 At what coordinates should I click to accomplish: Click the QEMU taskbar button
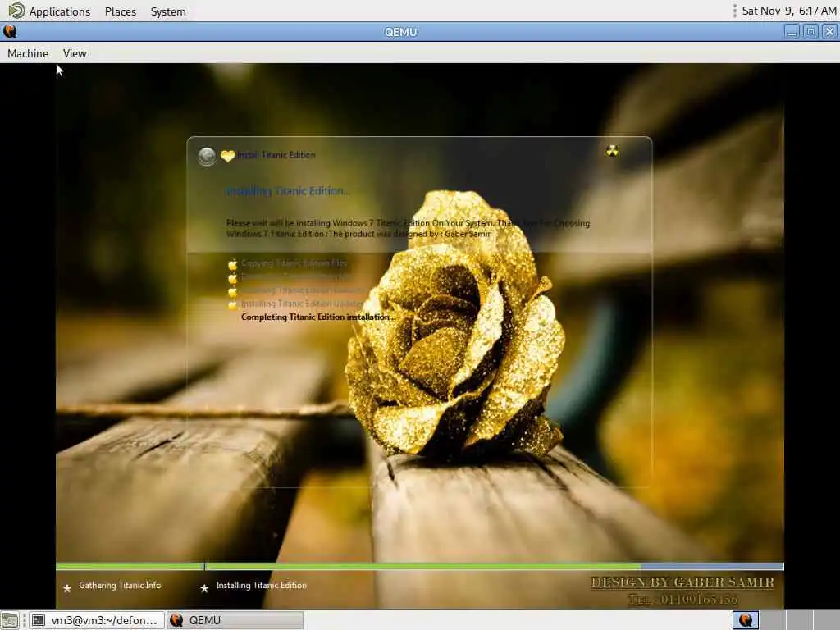point(235,620)
